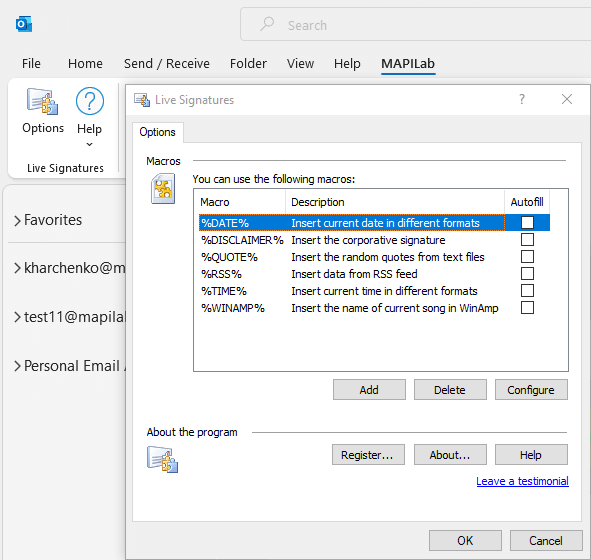
Task: Click the Register... button
Action: click(x=368, y=455)
